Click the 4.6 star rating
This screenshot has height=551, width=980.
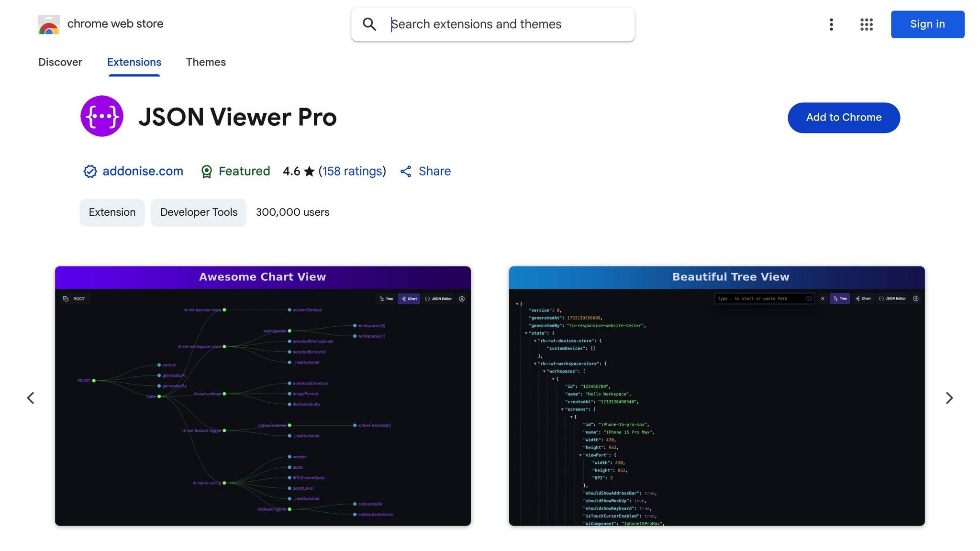click(299, 171)
